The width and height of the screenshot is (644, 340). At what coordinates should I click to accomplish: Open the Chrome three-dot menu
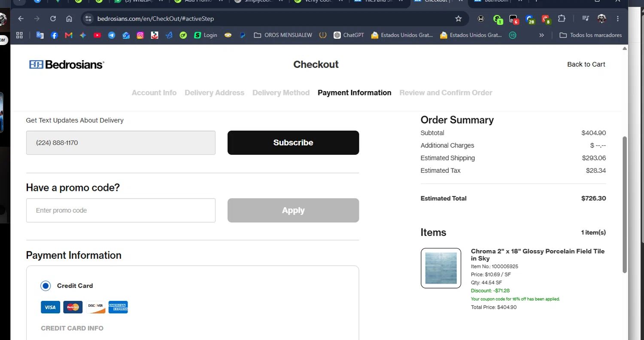coord(617,18)
